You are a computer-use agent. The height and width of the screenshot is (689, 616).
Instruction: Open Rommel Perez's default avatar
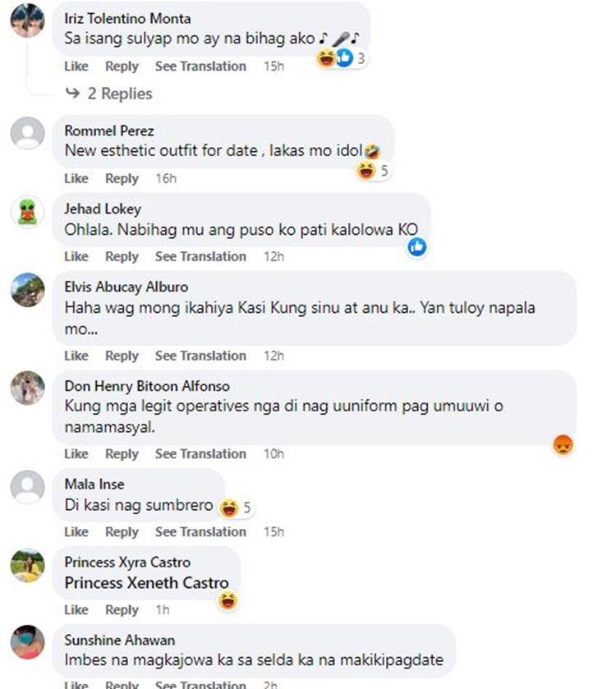tap(28, 133)
